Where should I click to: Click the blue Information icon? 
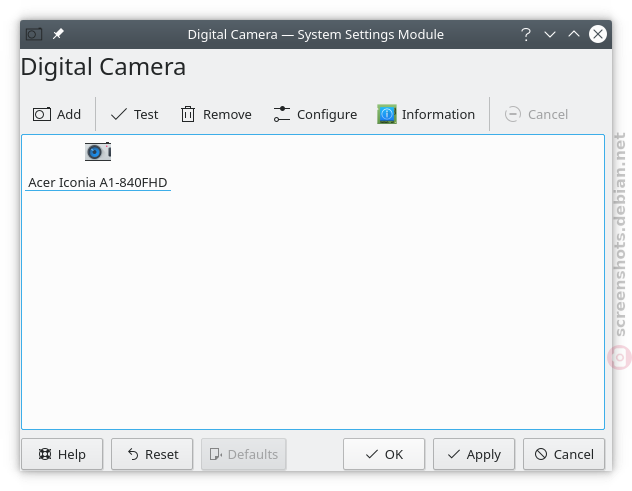(x=387, y=114)
